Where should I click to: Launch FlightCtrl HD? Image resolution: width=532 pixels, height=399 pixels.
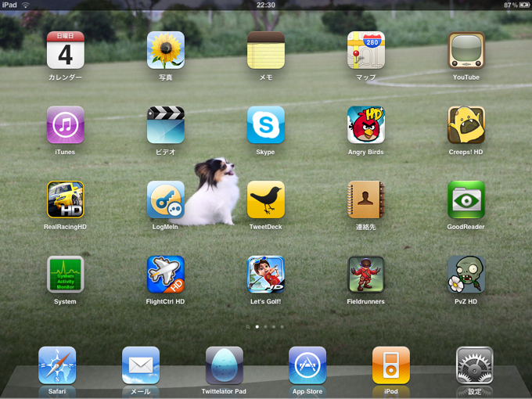pyautogui.click(x=166, y=274)
